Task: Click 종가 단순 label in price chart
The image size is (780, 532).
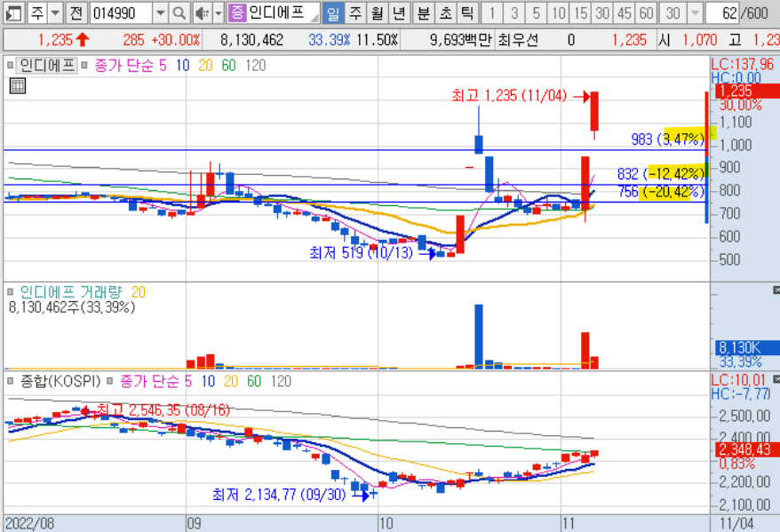Action: point(123,65)
